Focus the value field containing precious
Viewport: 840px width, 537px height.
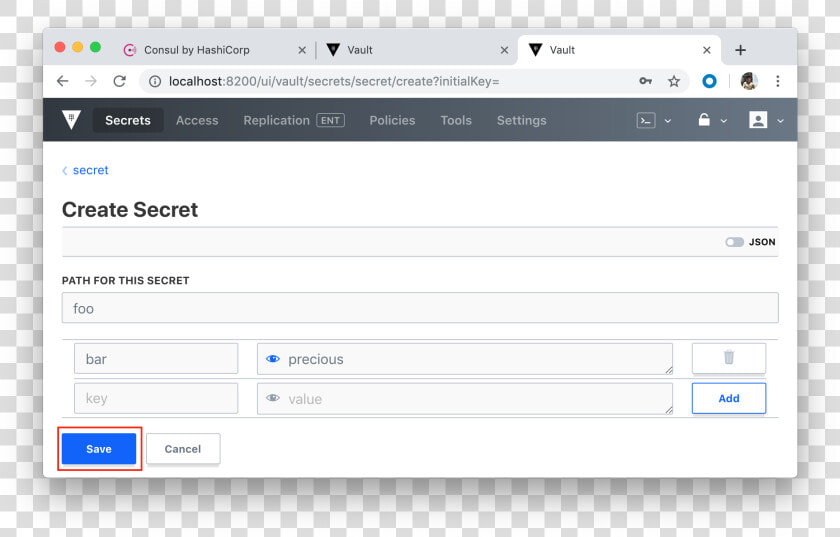465,359
